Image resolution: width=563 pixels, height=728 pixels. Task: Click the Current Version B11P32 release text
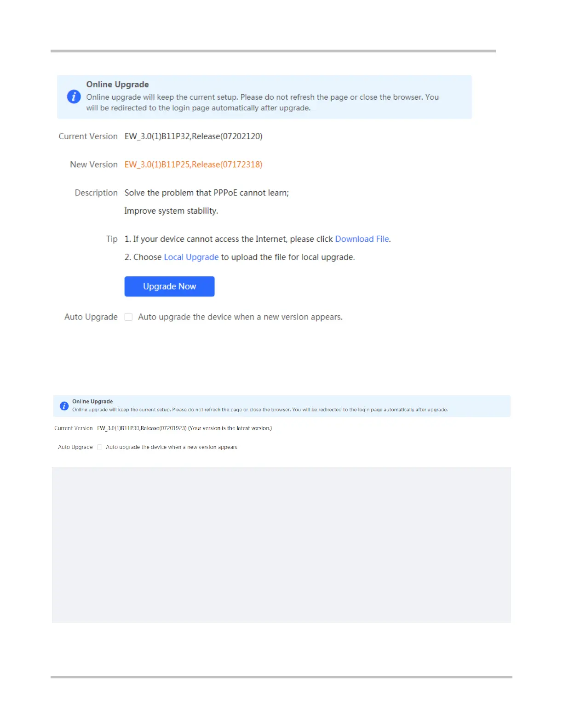[193, 136]
